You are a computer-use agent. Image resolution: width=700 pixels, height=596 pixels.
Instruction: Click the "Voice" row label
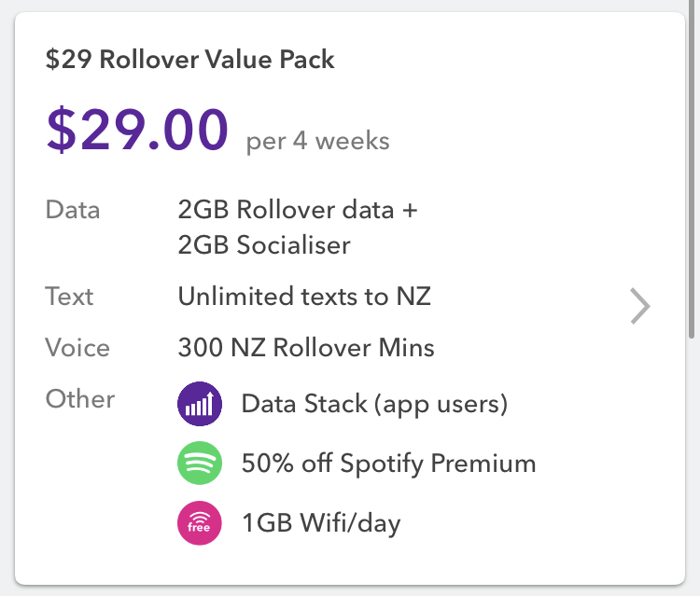coord(77,348)
